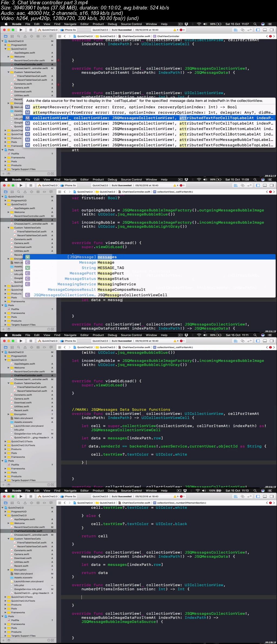The image size is (277, 644).
Task: Collapse the Custom TableViewCells group in the 11:11 frame
Action: tap(8, 383)
